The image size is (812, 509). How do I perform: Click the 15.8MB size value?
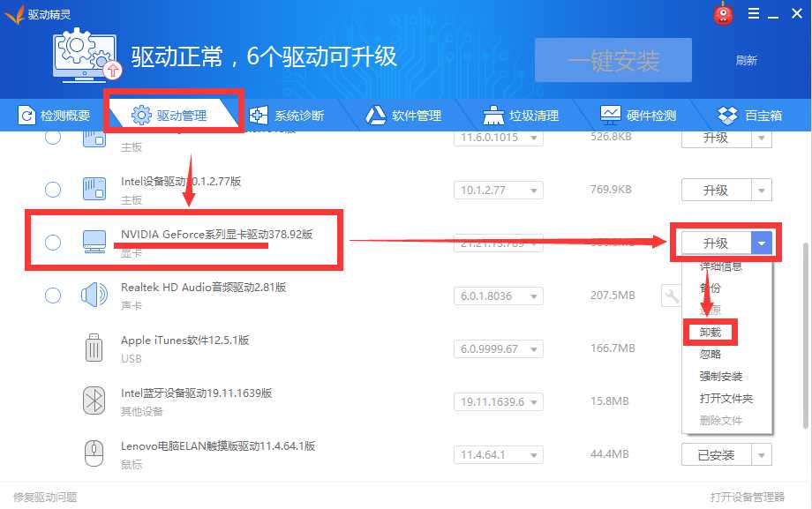click(610, 401)
